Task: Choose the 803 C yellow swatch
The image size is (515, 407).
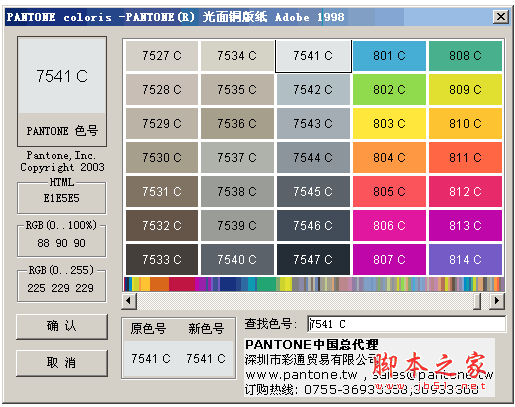Action: point(389,124)
